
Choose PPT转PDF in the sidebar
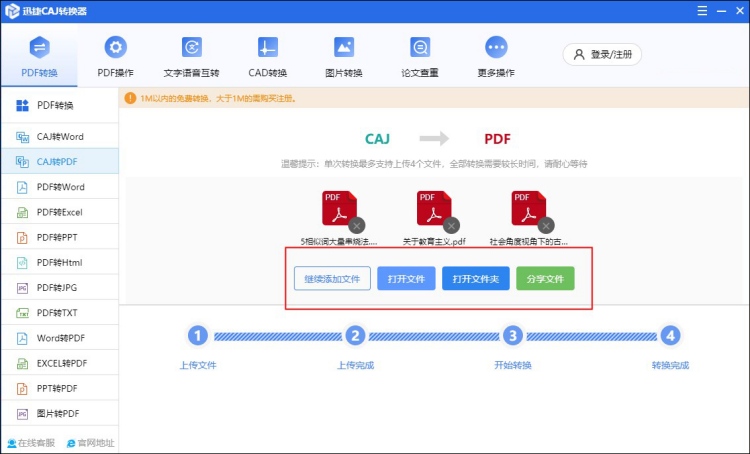60,388
